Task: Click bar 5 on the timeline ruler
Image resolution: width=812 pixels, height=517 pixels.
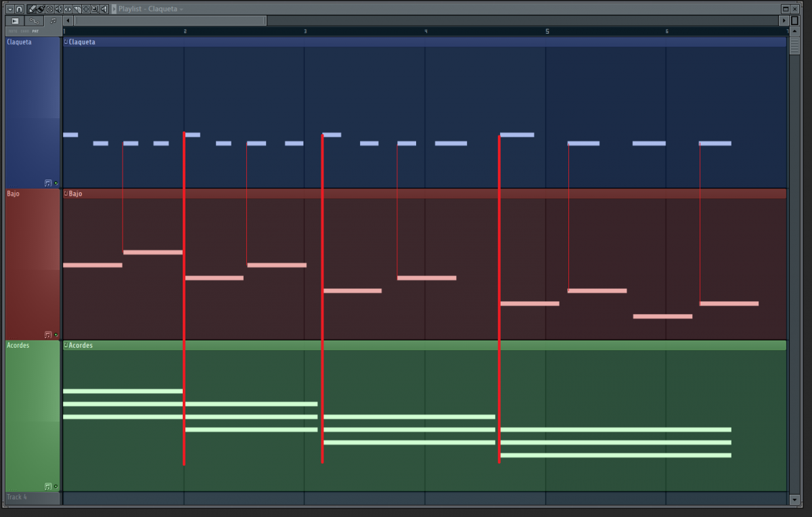Action: [x=547, y=31]
